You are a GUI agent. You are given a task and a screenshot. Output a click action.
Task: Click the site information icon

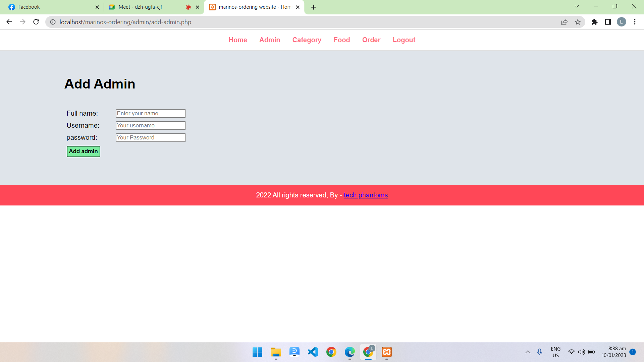pyautogui.click(x=53, y=22)
